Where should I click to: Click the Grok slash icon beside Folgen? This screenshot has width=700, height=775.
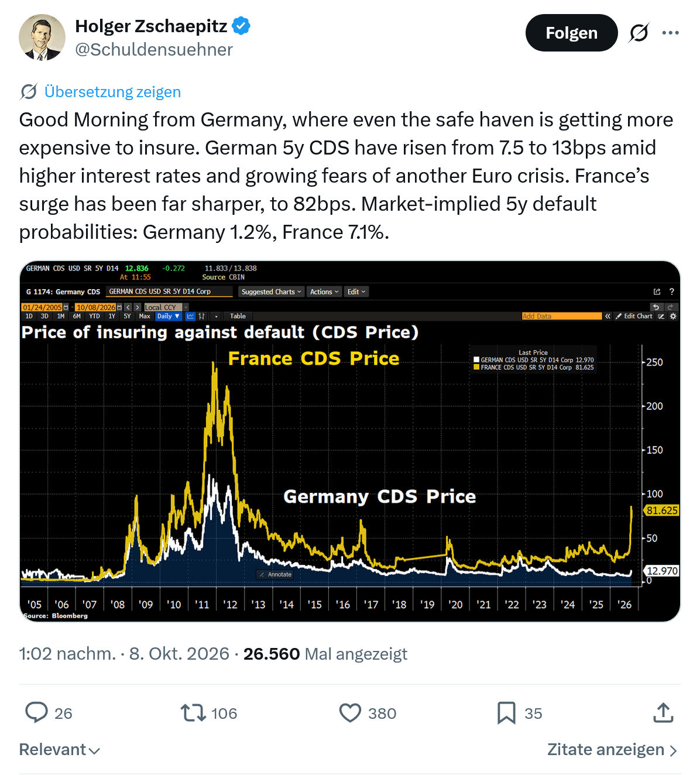click(639, 33)
